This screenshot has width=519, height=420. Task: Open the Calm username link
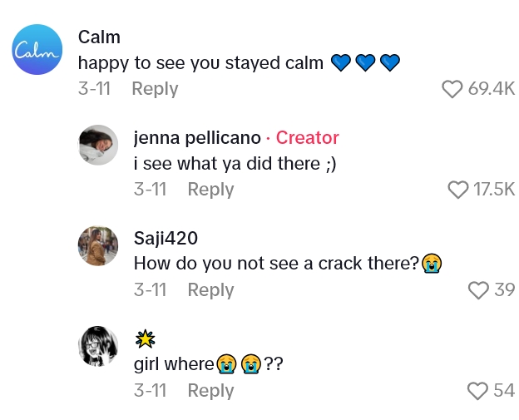(99, 37)
